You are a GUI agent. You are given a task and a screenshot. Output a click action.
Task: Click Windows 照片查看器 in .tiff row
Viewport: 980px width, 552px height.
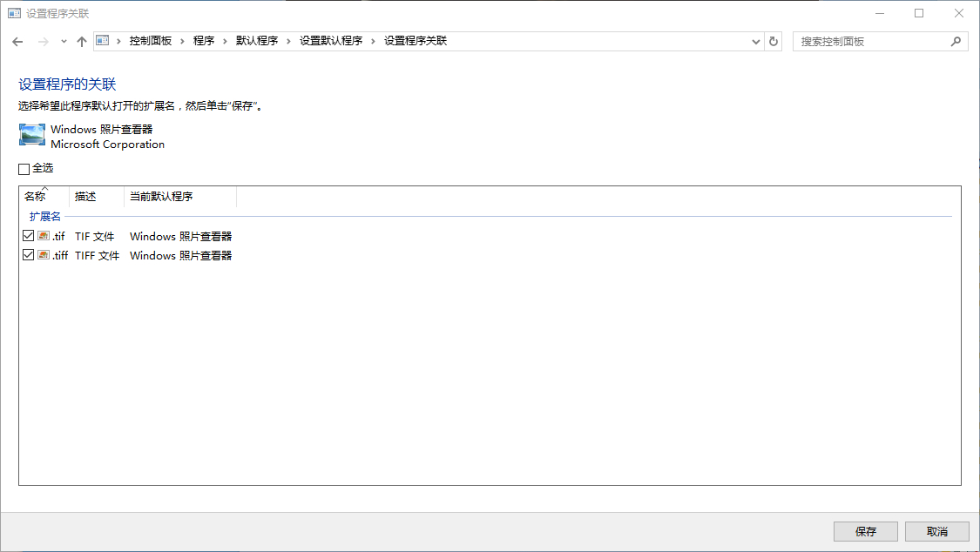pos(180,255)
